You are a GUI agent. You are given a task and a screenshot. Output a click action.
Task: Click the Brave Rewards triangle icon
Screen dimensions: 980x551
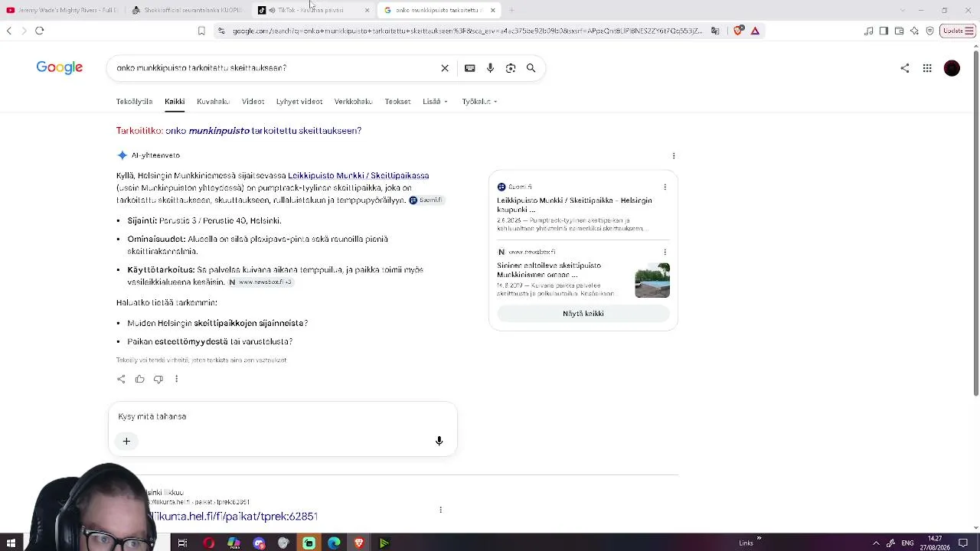coord(755,31)
